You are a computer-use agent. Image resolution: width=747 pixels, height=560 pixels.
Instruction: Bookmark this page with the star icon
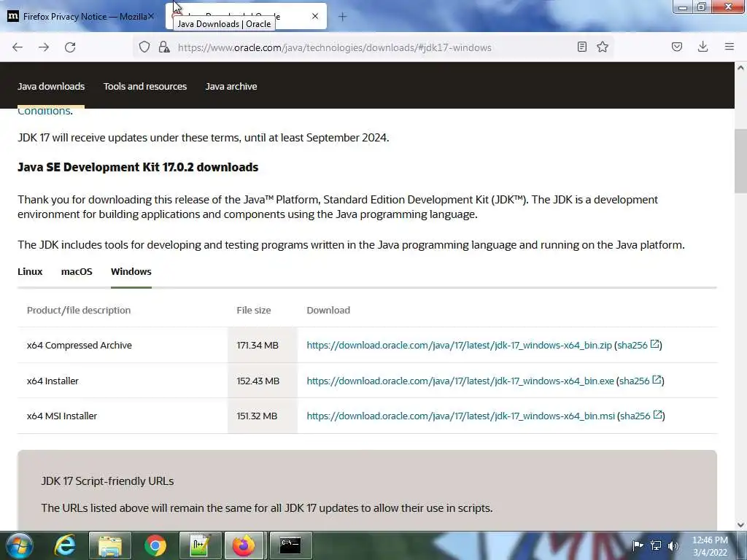click(x=603, y=47)
